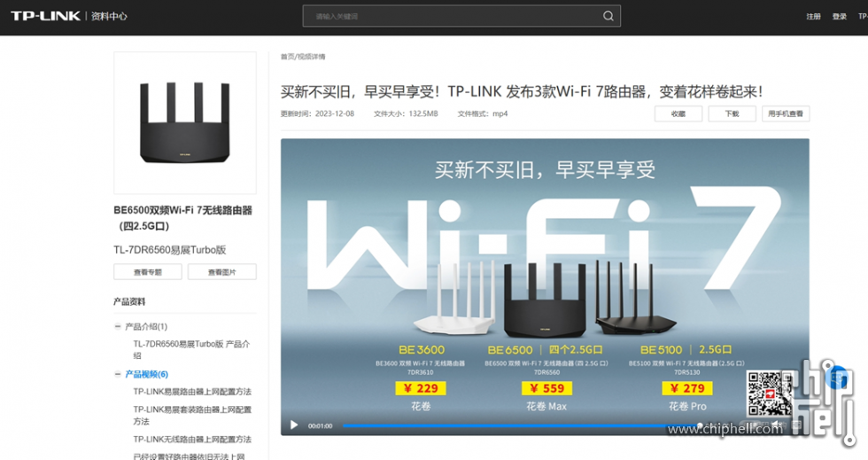This screenshot has height=460, width=868.
Task: Open the TP-LINK logo home link
Action: click(45, 16)
